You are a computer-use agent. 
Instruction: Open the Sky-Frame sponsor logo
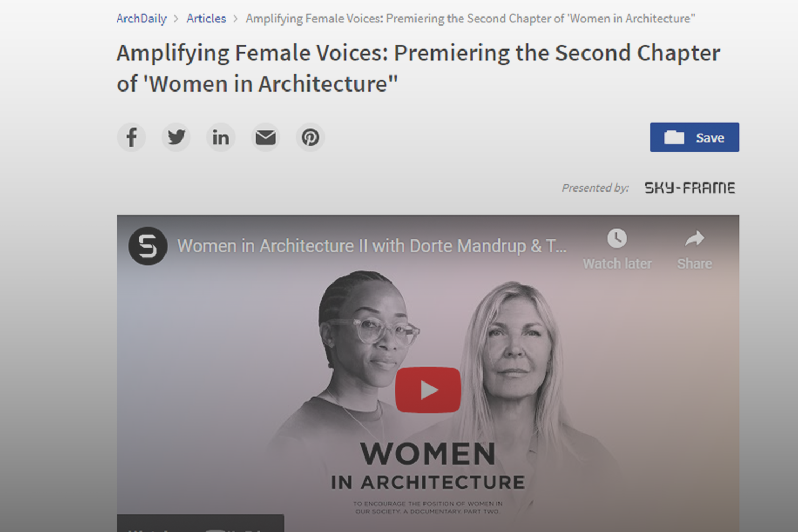(689, 188)
